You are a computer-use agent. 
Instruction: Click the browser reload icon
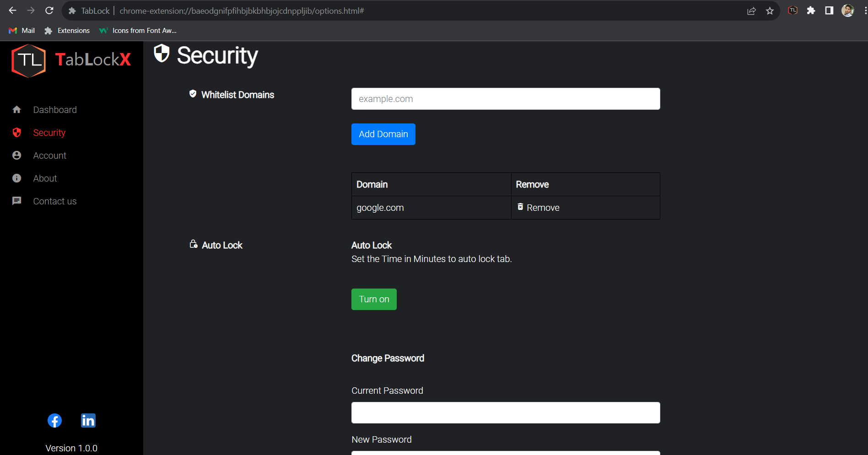(49, 10)
